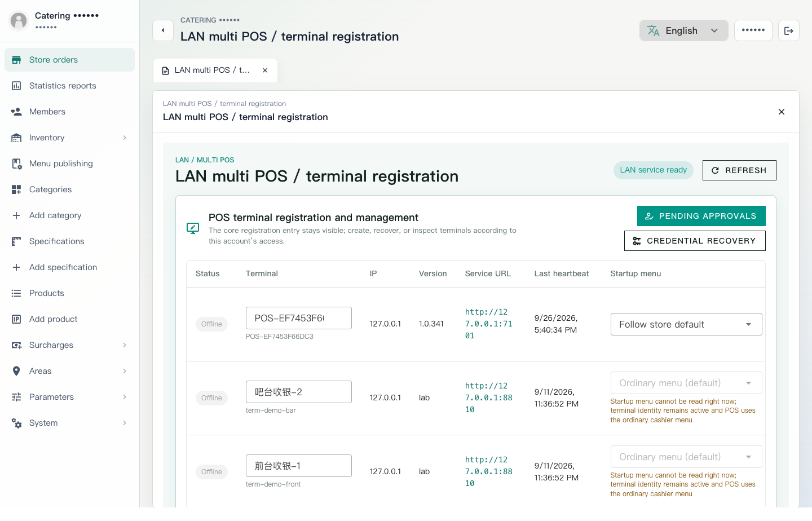The width and height of the screenshot is (812, 521).
Task: Open service URL in 前台收银-1 row
Action: click(488, 471)
